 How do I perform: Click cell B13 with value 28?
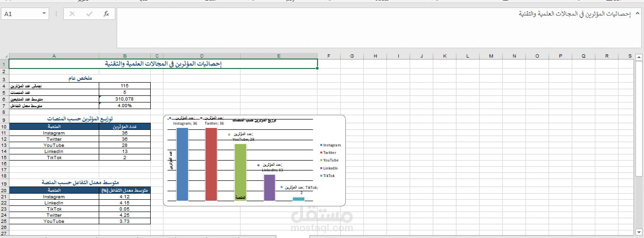coord(125,145)
